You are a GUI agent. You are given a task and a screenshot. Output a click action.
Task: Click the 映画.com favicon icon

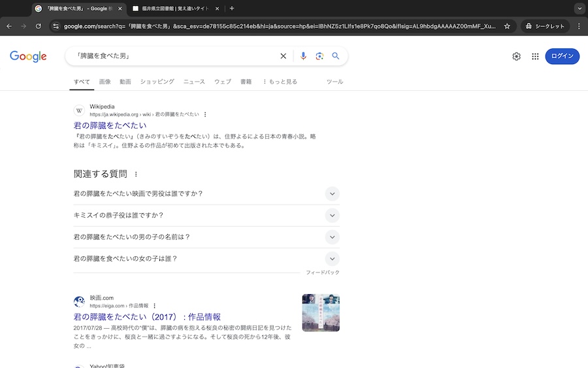tap(79, 301)
